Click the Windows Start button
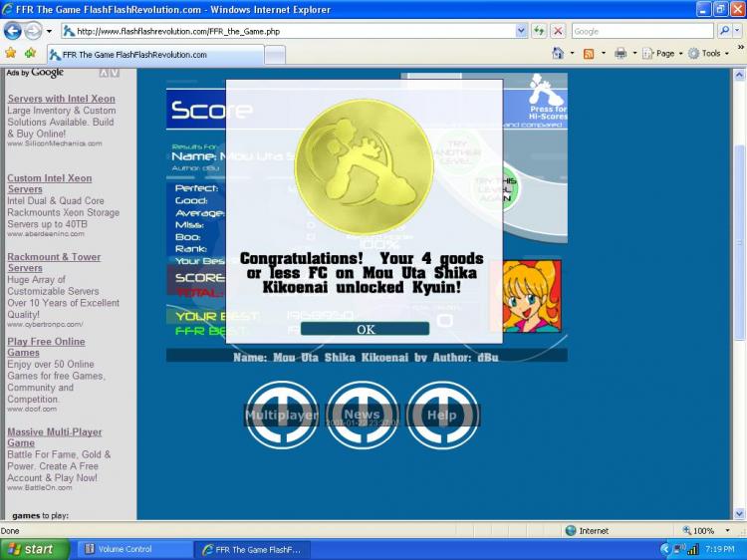Screen dimensions: 747x560 click(35, 549)
